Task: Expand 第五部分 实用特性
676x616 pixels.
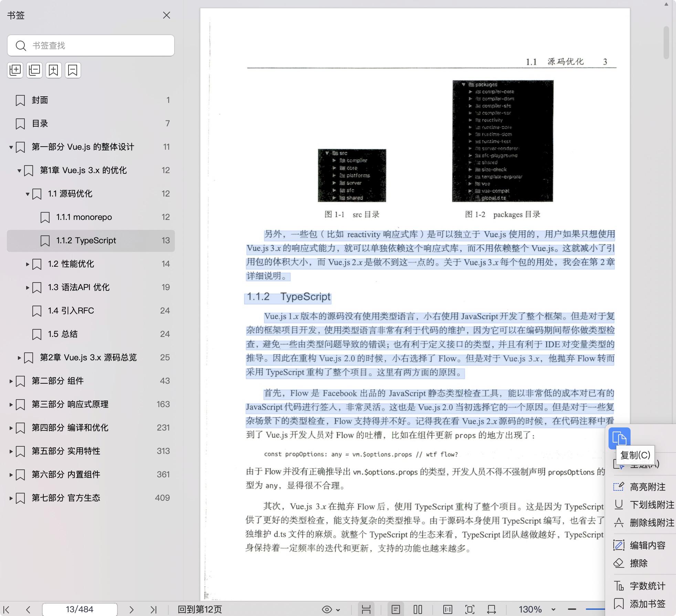Action: pyautogui.click(x=11, y=452)
